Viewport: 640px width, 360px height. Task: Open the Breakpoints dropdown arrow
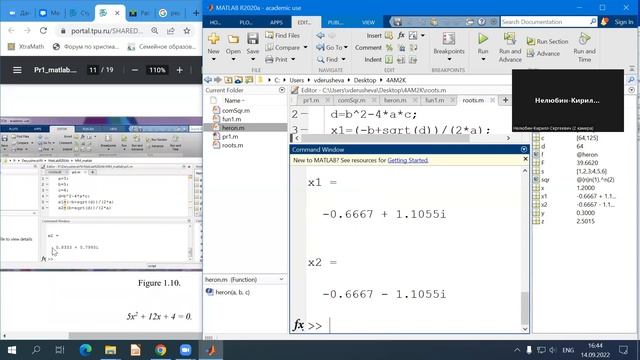449,60
